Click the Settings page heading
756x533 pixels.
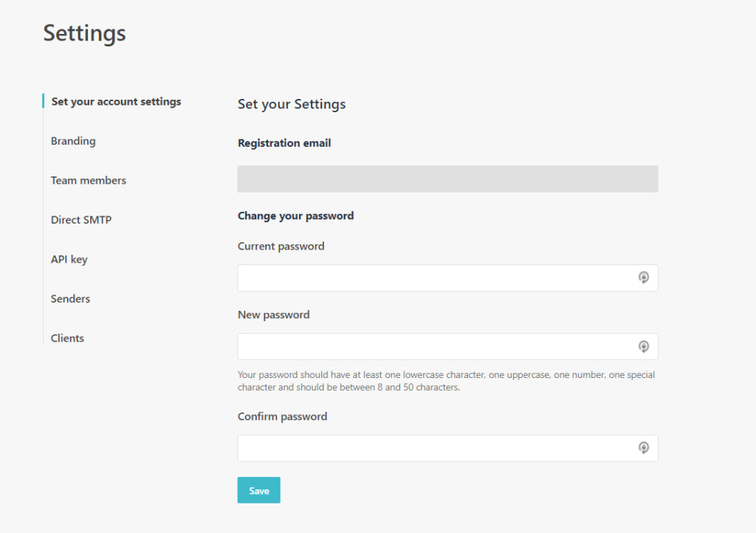84,33
